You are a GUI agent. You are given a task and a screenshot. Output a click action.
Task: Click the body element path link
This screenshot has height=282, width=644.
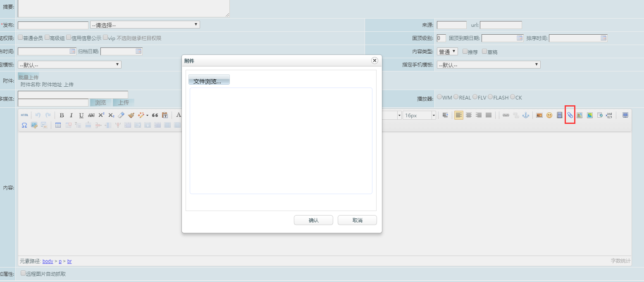point(48,261)
